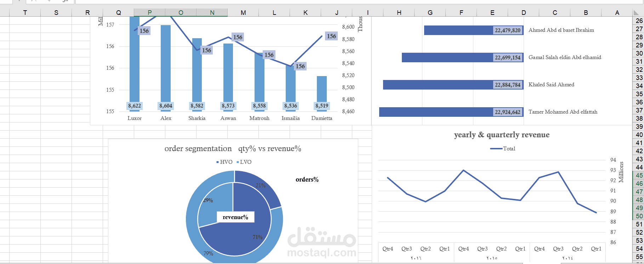644x264 pixels.
Task: Click the Khaled Said Ahmed label
Action: tap(551, 85)
